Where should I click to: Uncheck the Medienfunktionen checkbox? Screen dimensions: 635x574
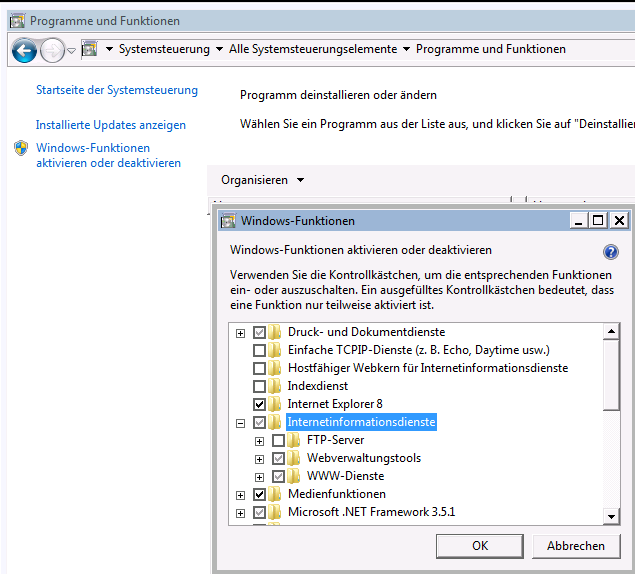[x=259, y=494]
